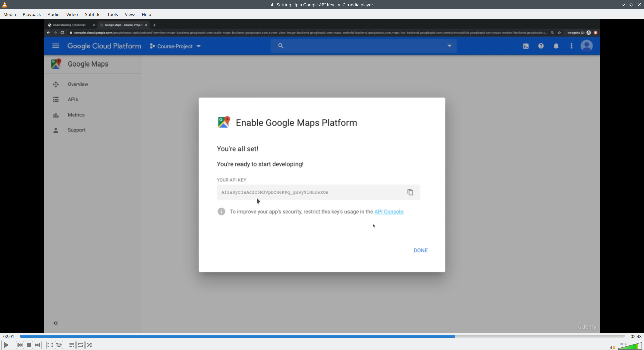Viewport: 644px width, 350px height.
Task: Open extended settings (equalizer sliders icon)
Action: [59, 345]
